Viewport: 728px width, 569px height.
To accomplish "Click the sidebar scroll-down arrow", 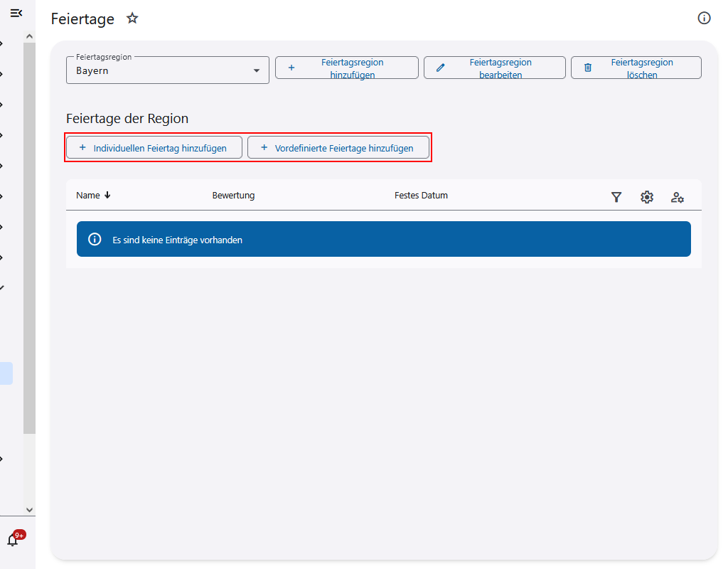I will tap(29, 509).
